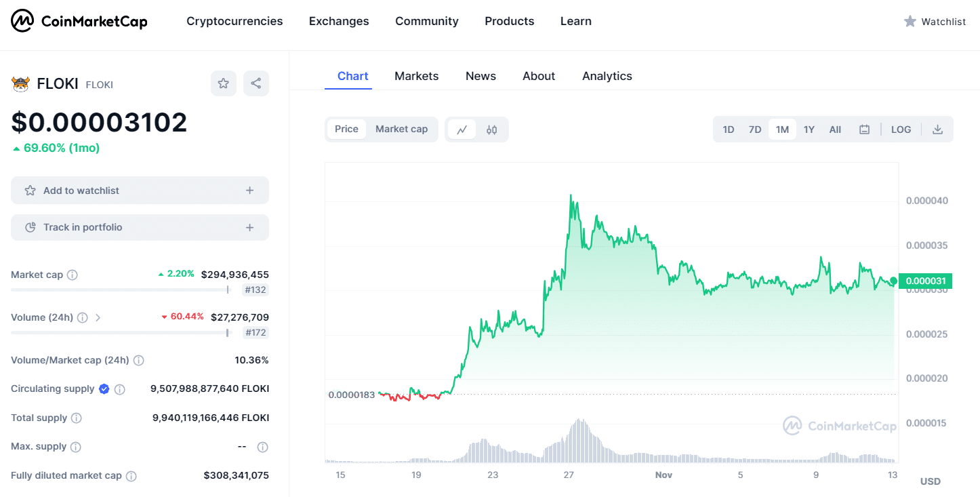Viewport: 980px width, 497px height.
Task: Click the Volume (24h) info icon
Action: [83, 318]
